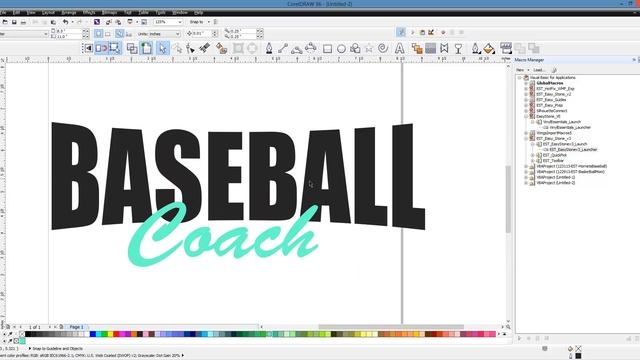
Task: Click the teal swatch below palette
Action: coord(22,341)
